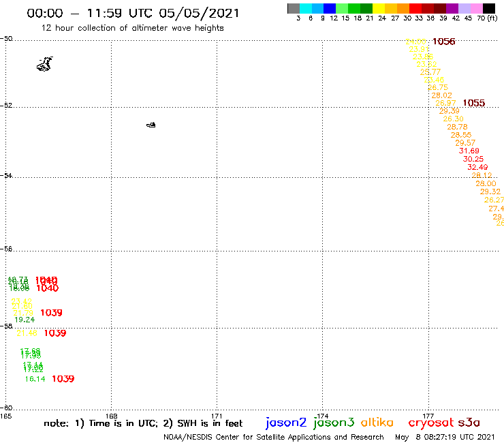Viewport: 504px width, 443px height.
Task: Click the black swatch at scale end
Action: point(489,8)
